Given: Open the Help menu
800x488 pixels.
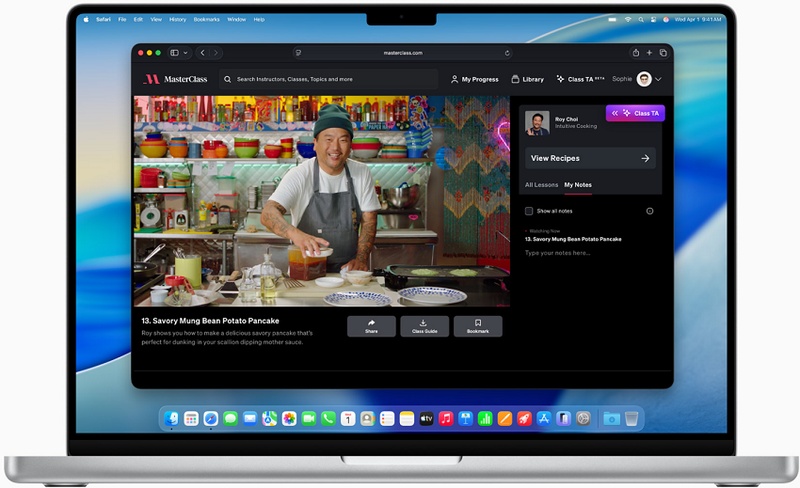Looking at the screenshot, I should (259, 19).
